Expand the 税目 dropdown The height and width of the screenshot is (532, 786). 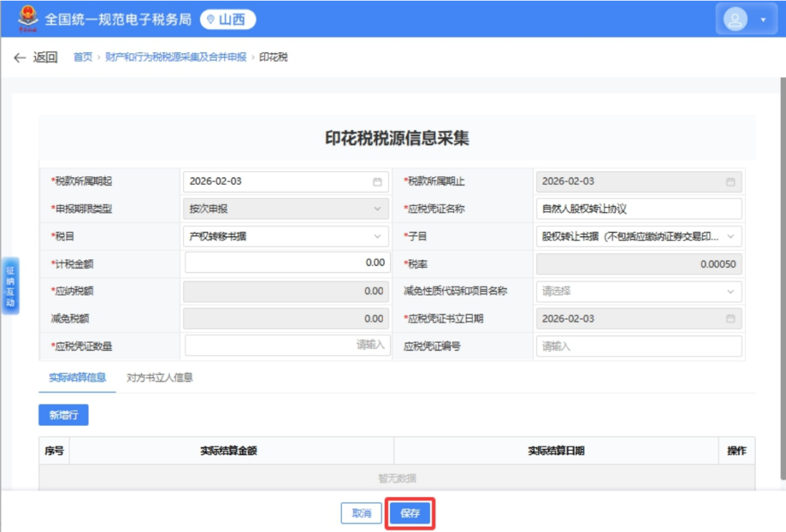pos(286,237)
